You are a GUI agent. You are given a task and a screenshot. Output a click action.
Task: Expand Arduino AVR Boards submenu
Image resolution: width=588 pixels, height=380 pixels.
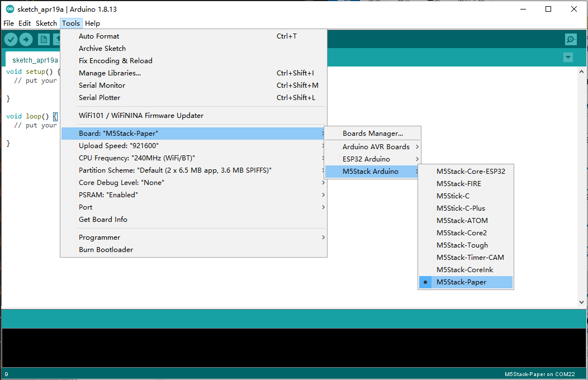[x=373, y=147]
